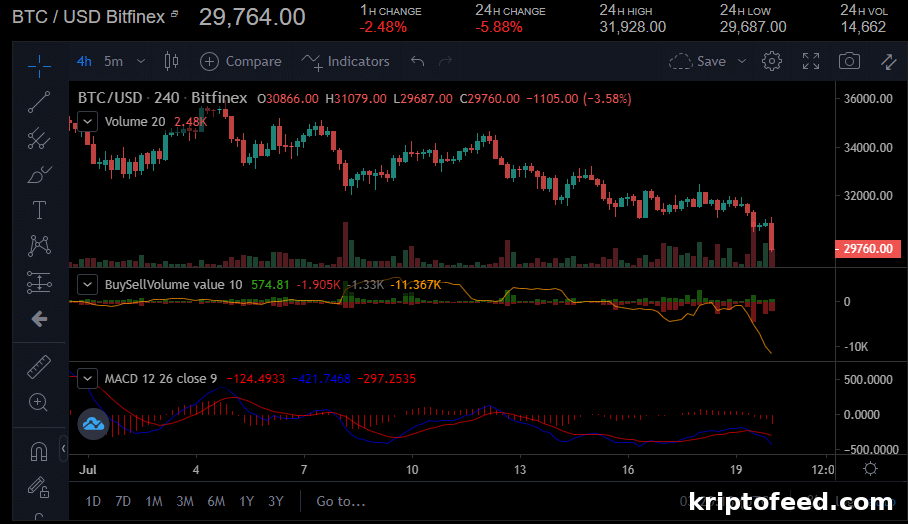Click the 24H CHANGE value -5.88%
The height and width of the screenshot is (524, 908).
coord(499,27)
